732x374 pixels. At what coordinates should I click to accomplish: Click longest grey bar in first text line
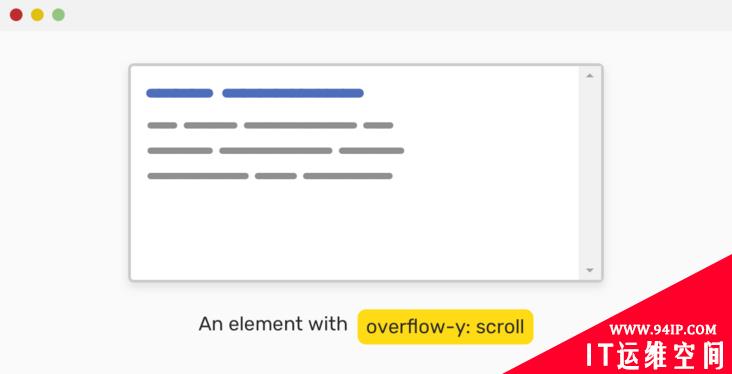(300, 125)
